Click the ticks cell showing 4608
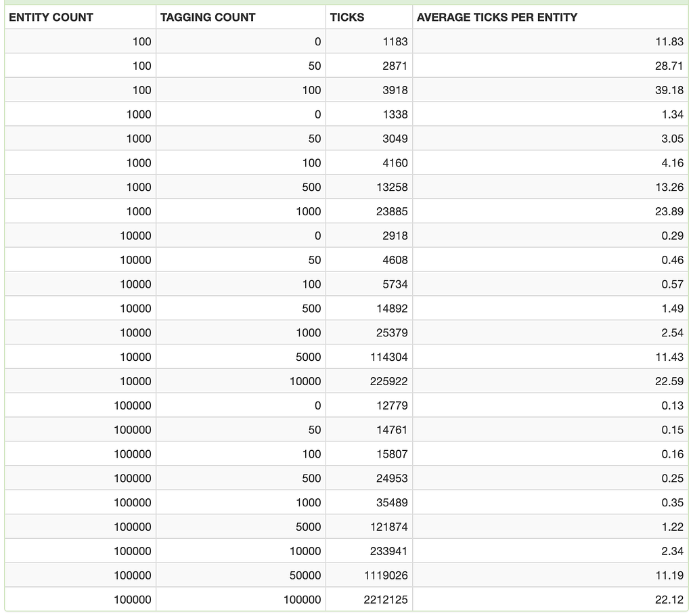The height and width of the screenshot is (616, 693). pyautogui.click(x=395, y=260)
